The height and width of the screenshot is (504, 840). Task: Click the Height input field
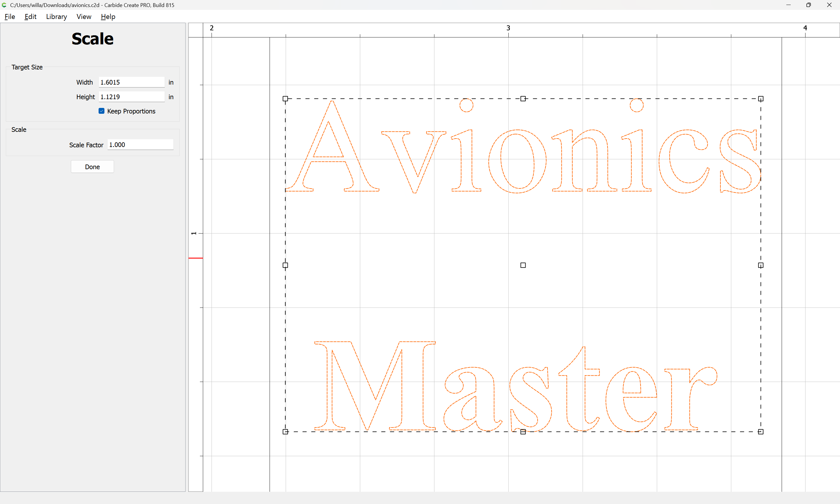coord(132,97)
